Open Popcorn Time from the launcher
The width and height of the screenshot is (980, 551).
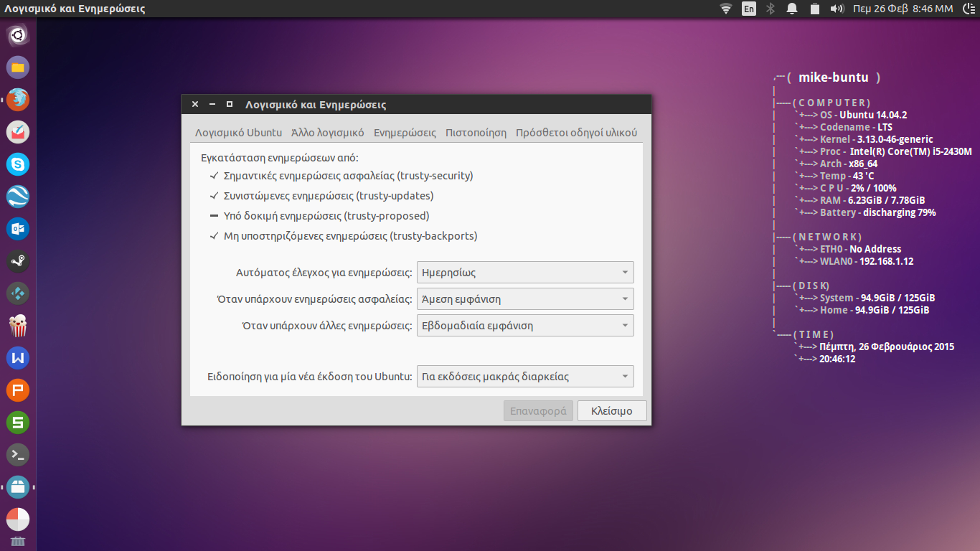[18, 326]
